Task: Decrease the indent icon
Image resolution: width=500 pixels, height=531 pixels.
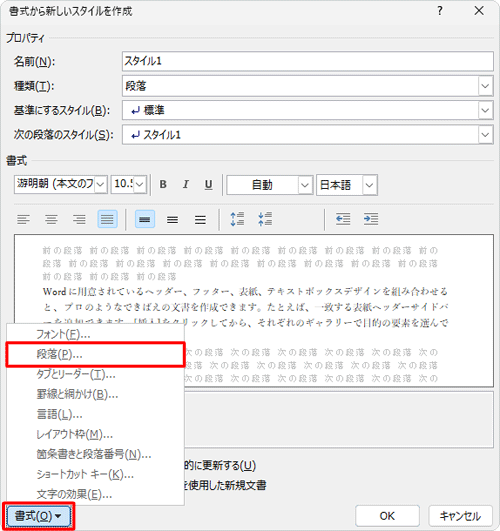Action: [343, 219]
